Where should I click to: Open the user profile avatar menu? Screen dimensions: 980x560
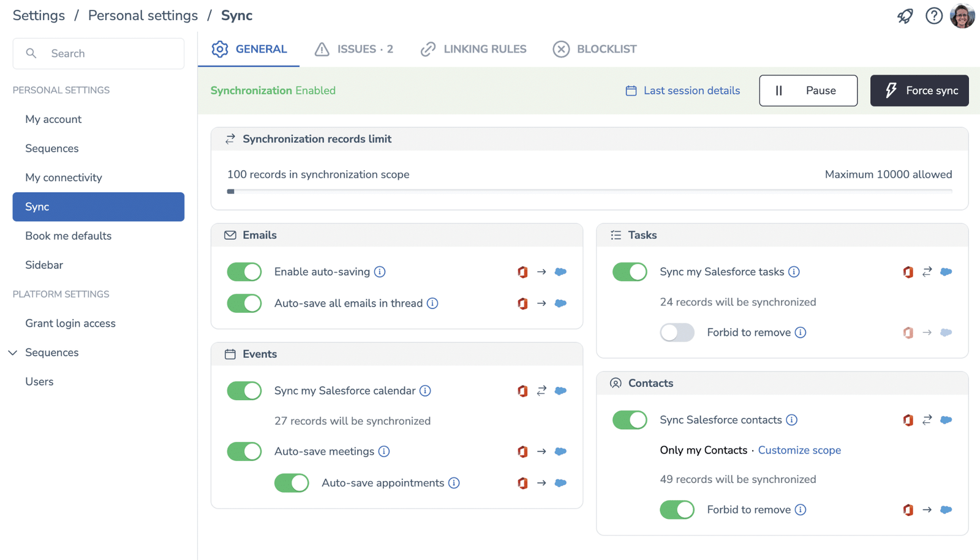pos(962,16)
